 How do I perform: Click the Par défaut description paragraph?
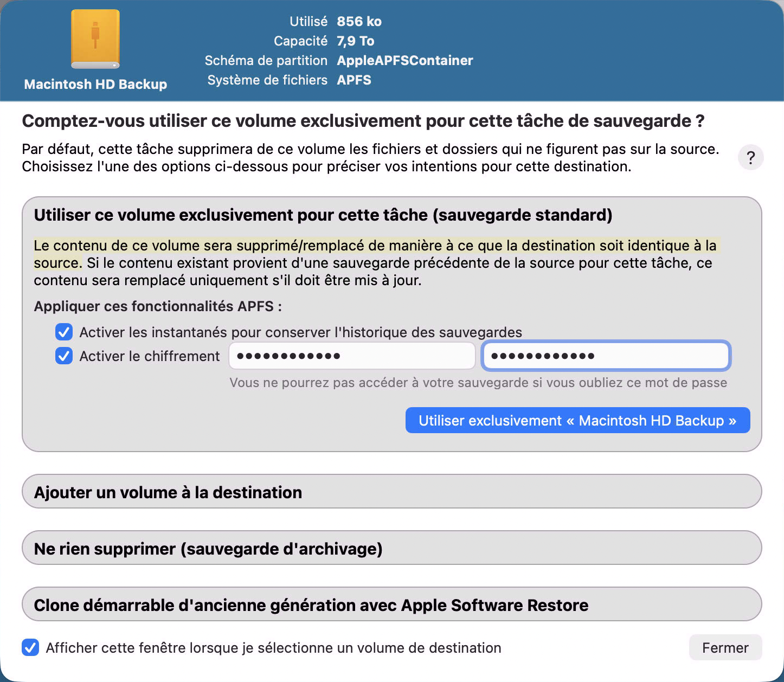(370, 158)
